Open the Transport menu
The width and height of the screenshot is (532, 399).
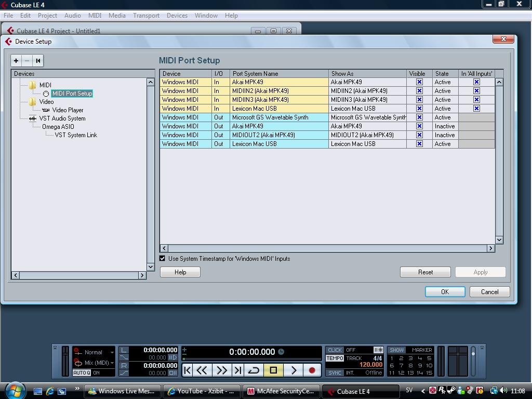146,16
